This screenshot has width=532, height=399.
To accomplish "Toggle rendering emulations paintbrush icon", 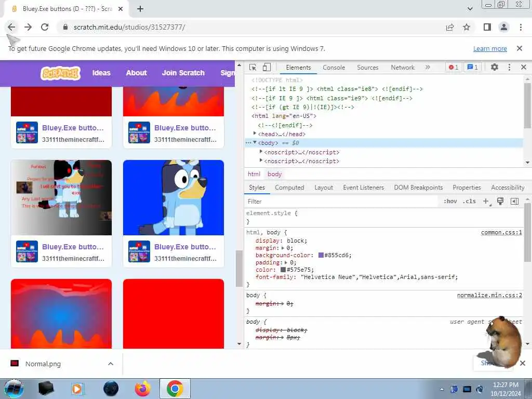I will (500, 201).
